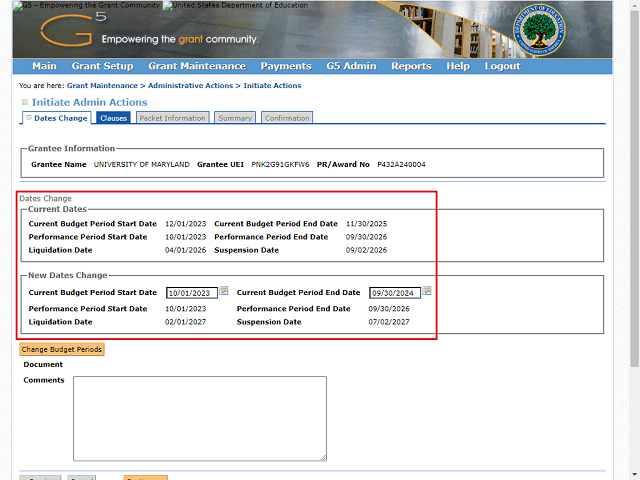Image resolution: width=640 pixels, height=480 pixels.
Task: Click grantee name UNIVERSITY OF MARYLAND
Action: pos(142,164)
